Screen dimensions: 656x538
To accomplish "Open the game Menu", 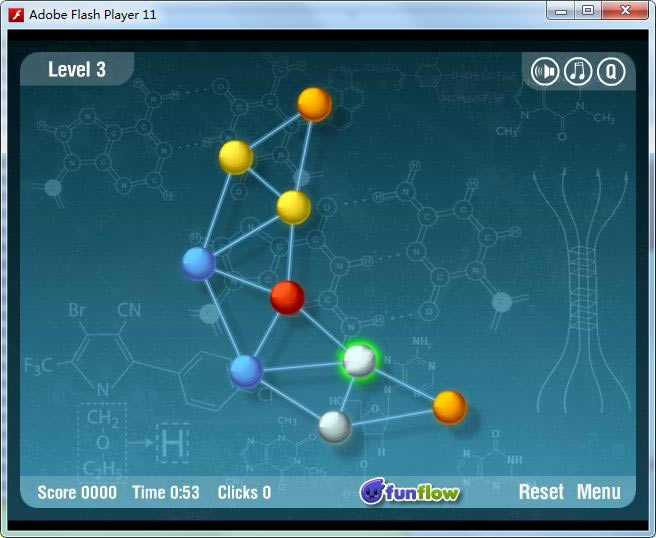I will [x=599, y=492].
